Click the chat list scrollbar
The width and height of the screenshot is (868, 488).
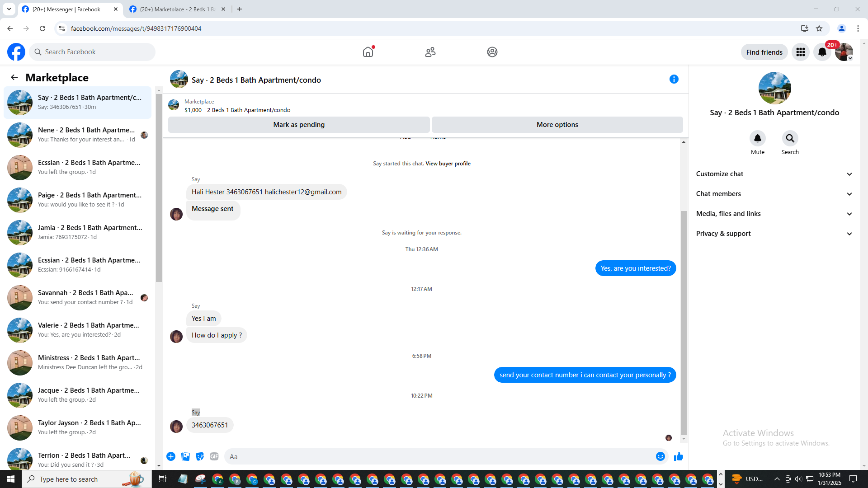159,188
